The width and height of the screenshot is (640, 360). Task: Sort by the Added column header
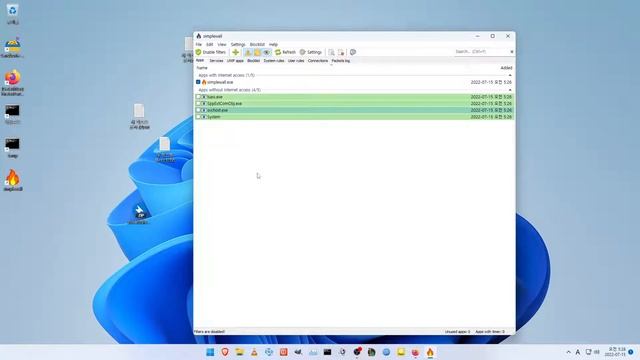tap(506, 68)
